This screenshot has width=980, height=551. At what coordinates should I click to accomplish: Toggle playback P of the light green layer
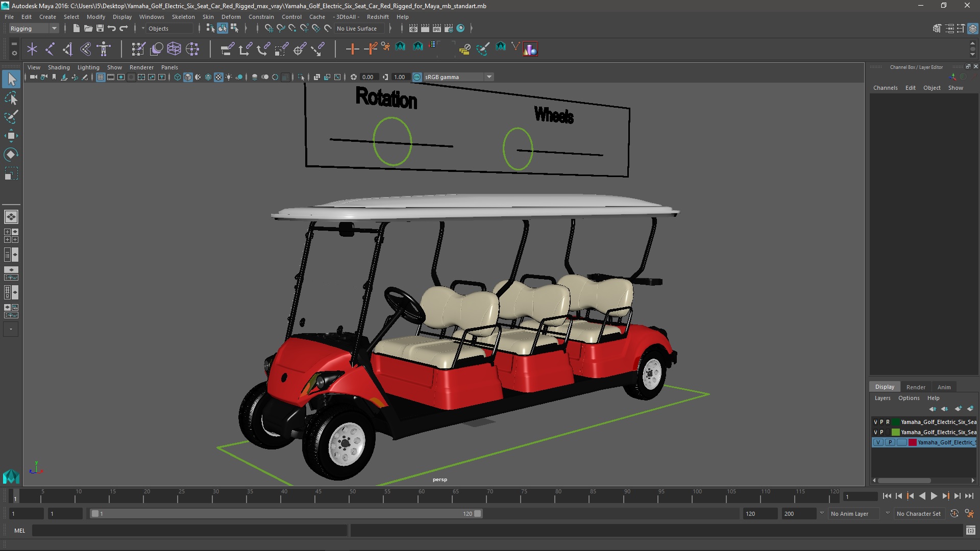pos(881,432)
